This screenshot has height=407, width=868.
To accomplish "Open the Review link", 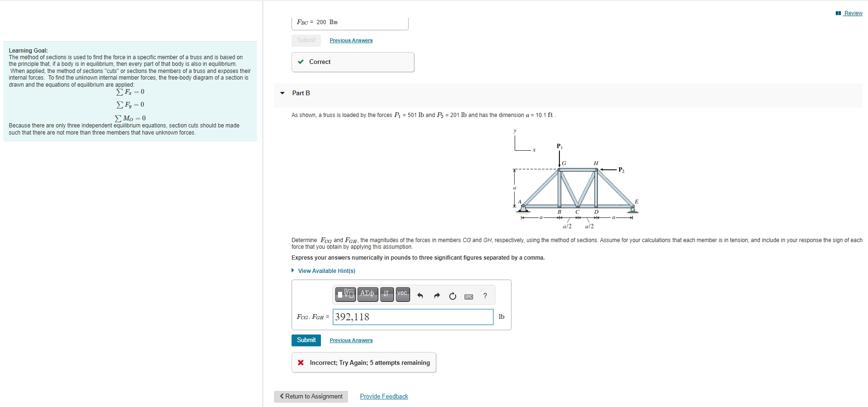I will pyautogui.click(x=853, y=13).
